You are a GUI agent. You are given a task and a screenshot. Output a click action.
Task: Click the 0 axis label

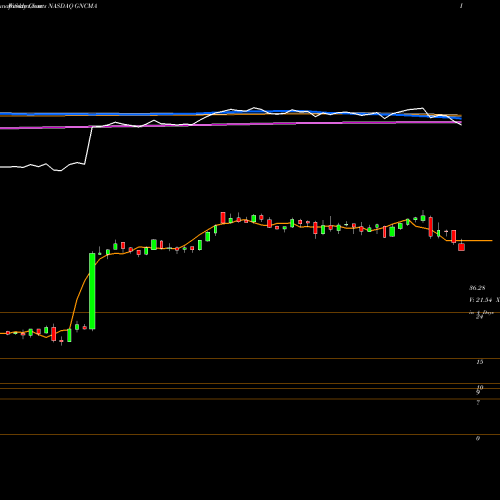[x=478, y=438]
